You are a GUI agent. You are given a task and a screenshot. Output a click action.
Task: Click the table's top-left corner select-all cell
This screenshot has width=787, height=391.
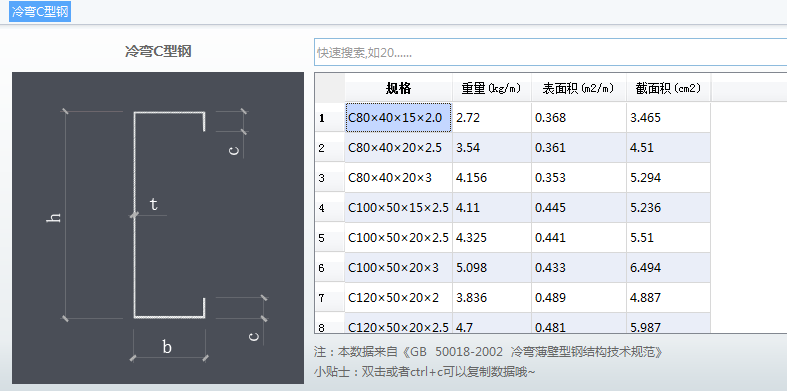pos(330,88)
